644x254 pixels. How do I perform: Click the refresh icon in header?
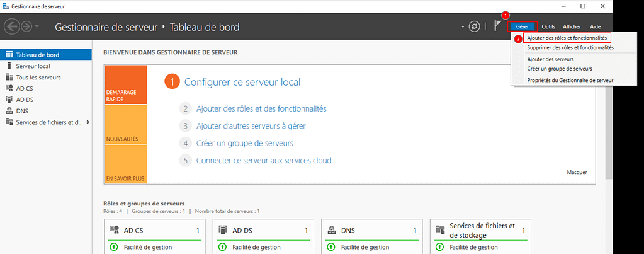(x=475, y=26)
